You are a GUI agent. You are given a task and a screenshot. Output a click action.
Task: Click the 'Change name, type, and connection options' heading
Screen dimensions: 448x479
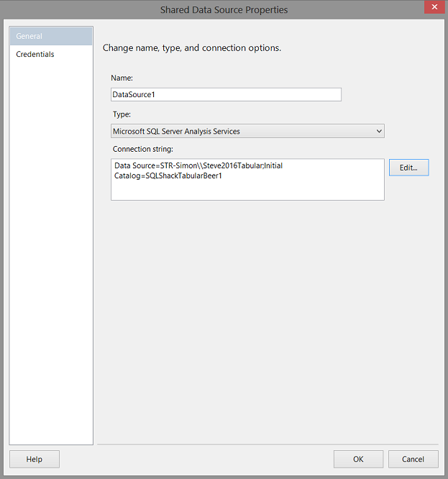[192, 48]
